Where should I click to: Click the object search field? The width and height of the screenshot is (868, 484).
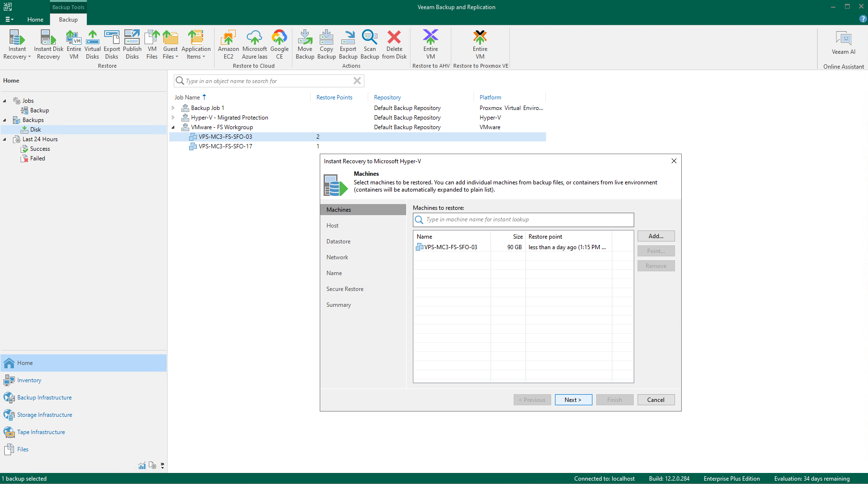click(269, 81)
